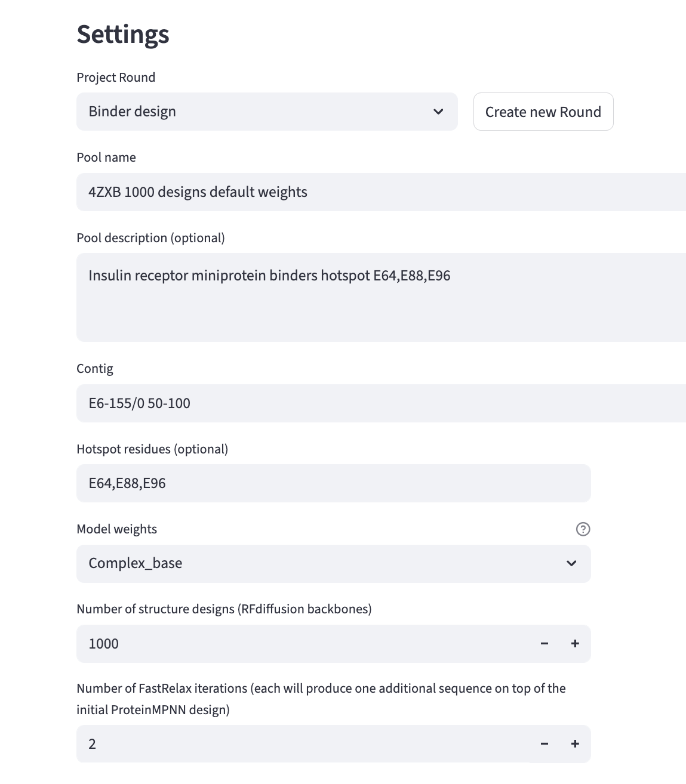The height and width of the screenshot is (784, 686).
Task: Click the chevron on the Model weights selector
Action: pos(571,563)
